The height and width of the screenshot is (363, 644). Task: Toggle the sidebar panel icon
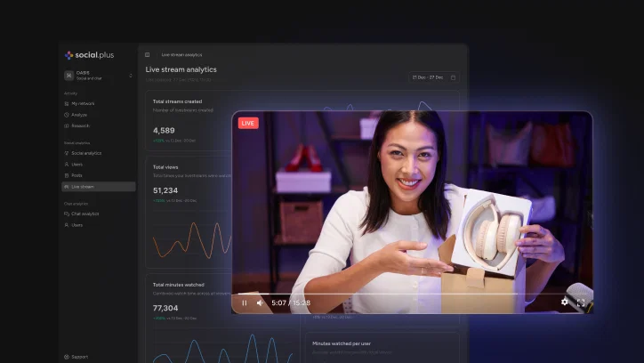click(x=147, y=54)
